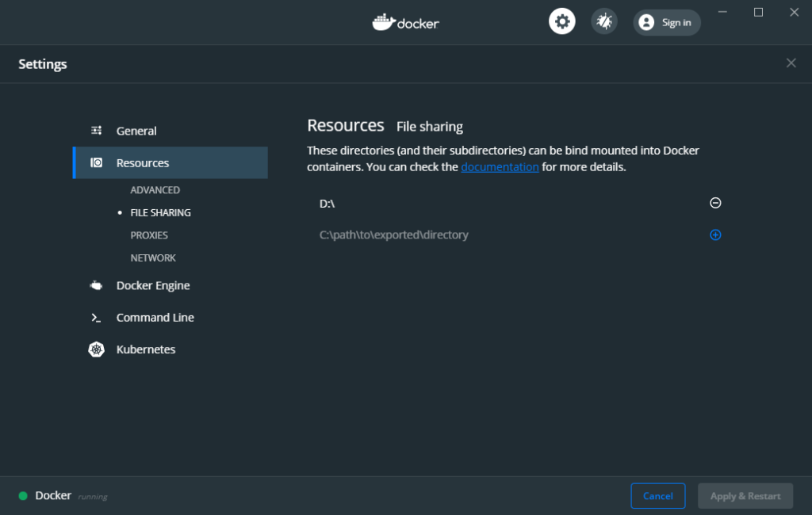812x515 pixels.
Task: Add a new shared directory with plus
Action: click(715, 235)
